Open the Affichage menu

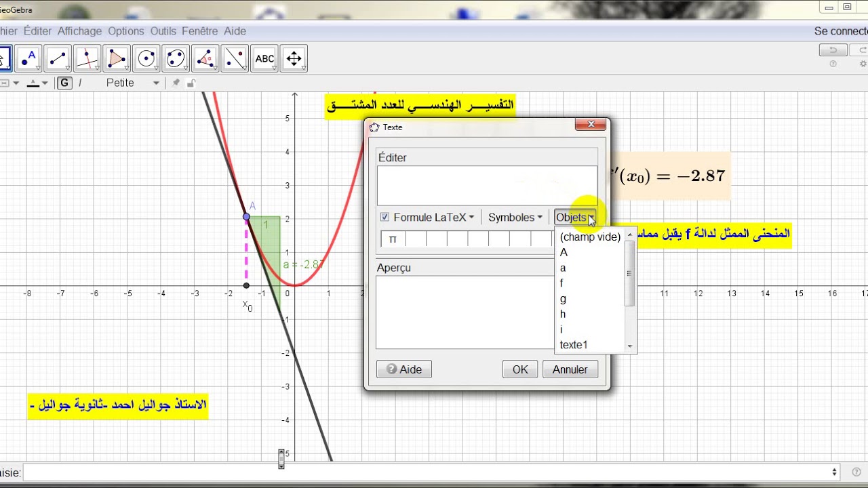79,31
